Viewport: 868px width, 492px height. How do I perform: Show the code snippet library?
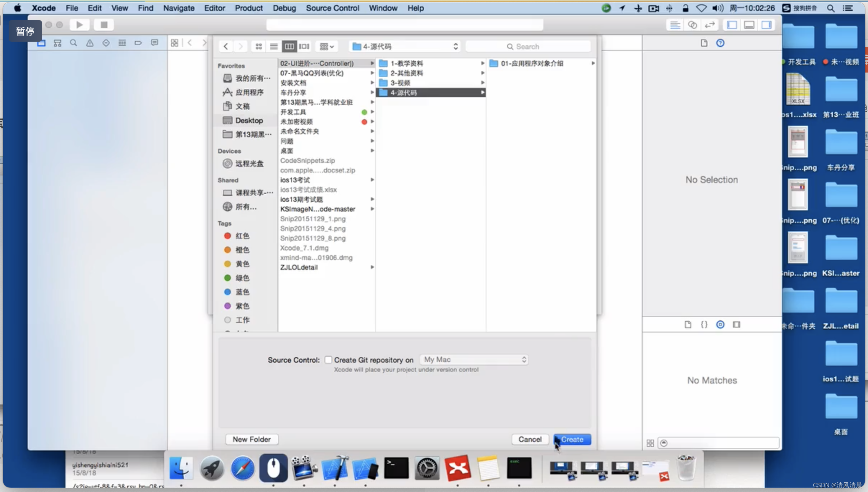704,325
